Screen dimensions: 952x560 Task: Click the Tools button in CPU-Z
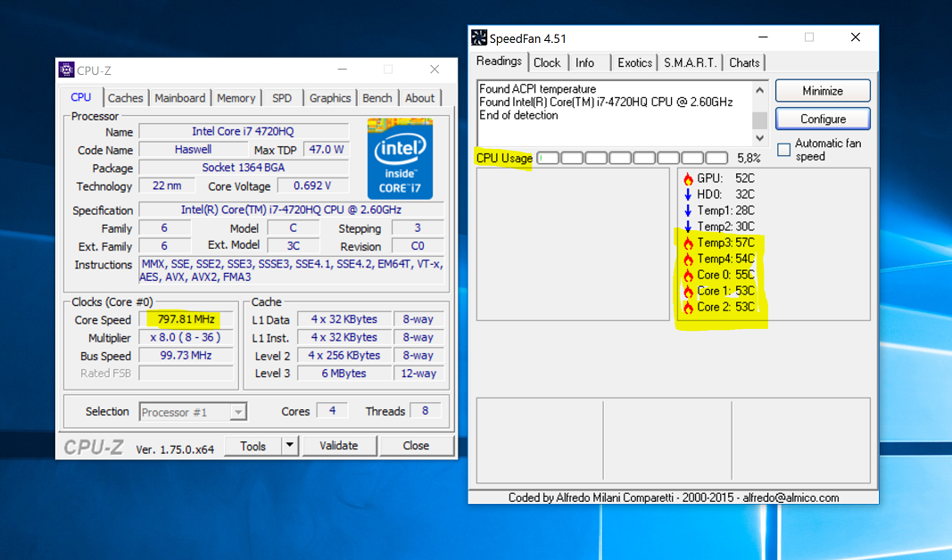[252, 446]
